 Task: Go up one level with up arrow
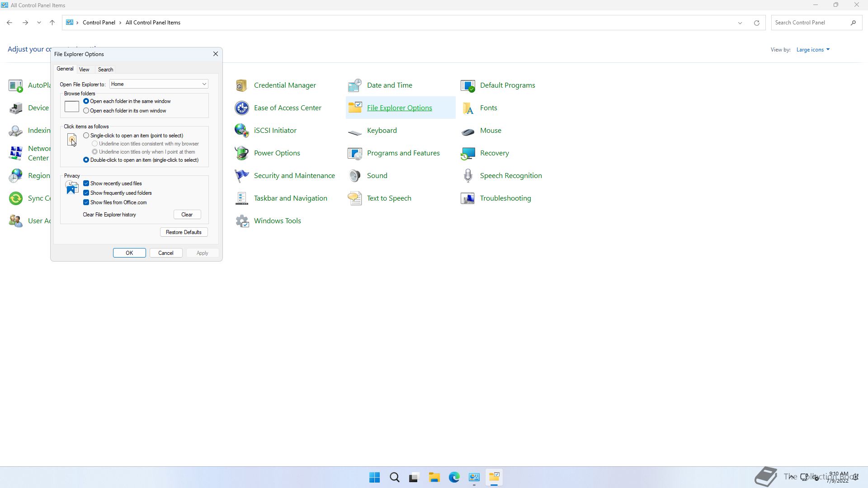click(52, 23)
